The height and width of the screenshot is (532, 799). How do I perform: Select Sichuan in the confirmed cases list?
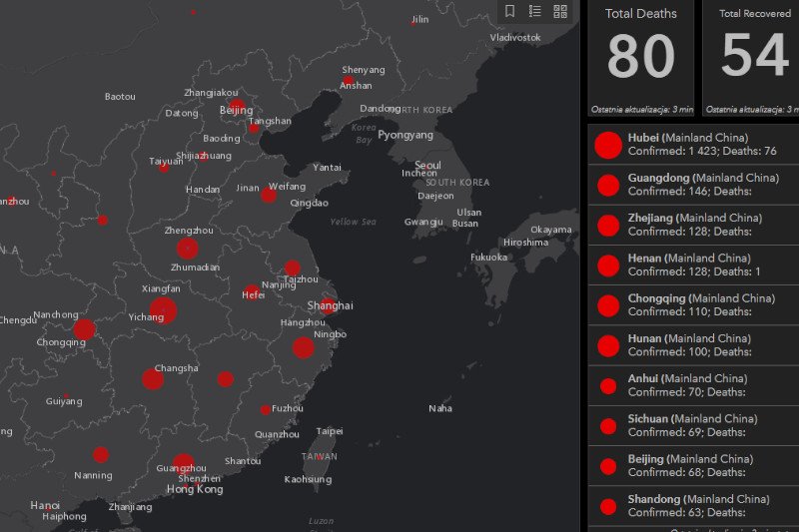tap(692, 425)
